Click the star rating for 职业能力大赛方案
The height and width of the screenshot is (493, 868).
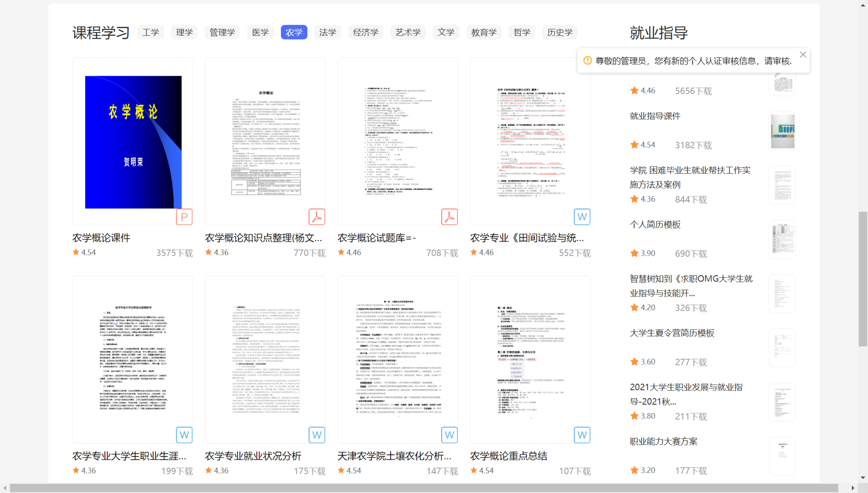(x=634, y=470)
